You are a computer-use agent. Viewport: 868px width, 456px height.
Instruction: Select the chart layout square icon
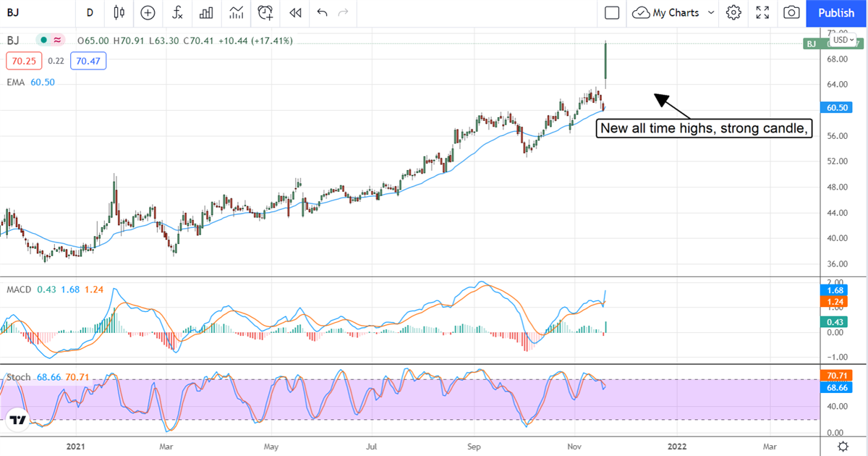(612, 12)
